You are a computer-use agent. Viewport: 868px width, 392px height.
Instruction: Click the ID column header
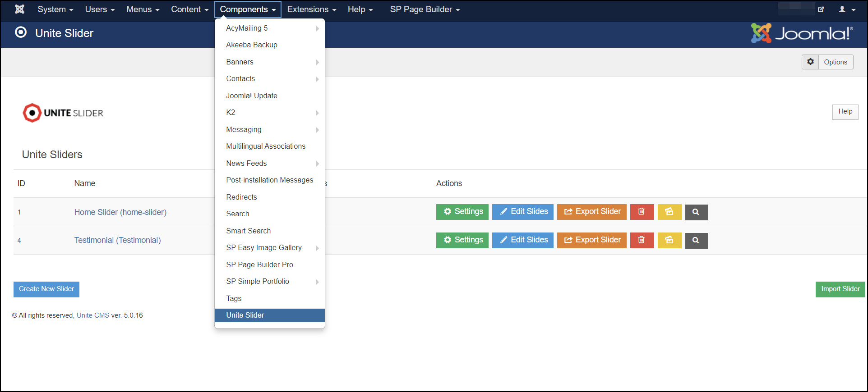tap(21, 183)
